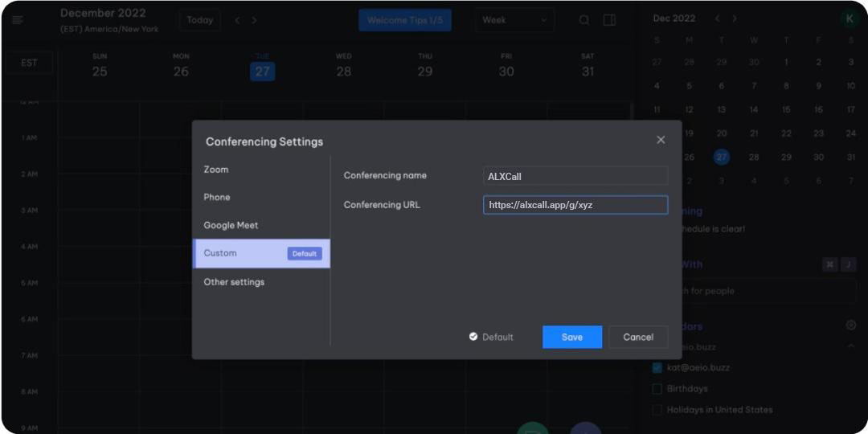This screenshot has height=434, width=868.
Task: Click the user avatar K icon
Action: coord(849,18)
